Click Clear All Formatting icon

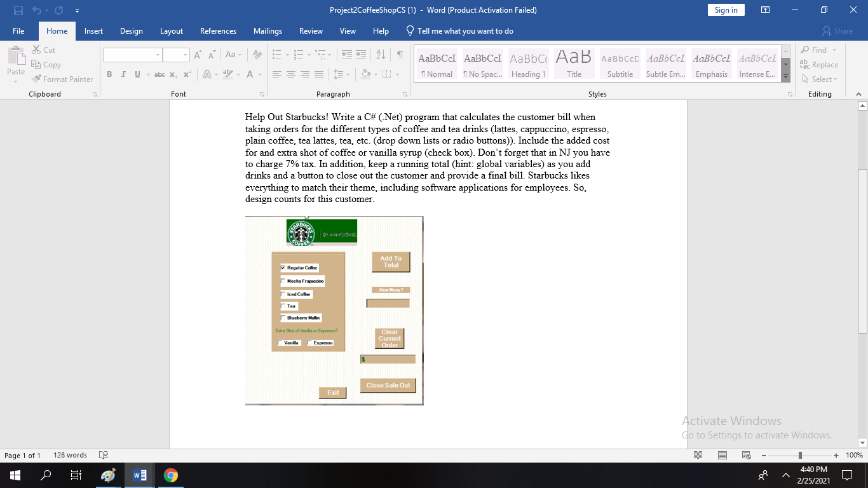coord(257,55)
